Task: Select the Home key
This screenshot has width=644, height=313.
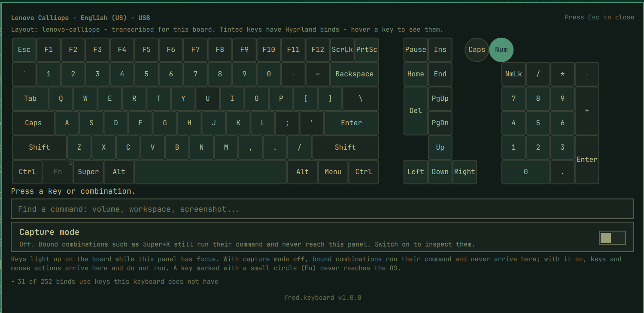Action: pos(416,74)
